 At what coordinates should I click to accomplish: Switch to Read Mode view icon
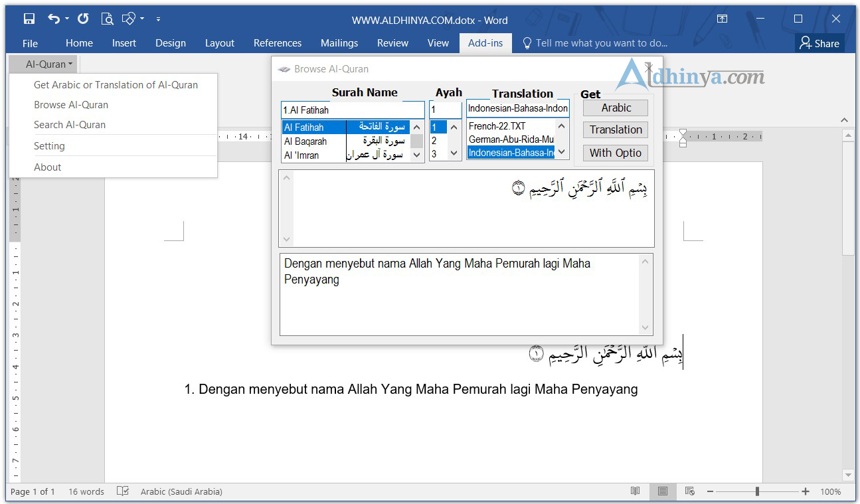(x=636, y=491)
